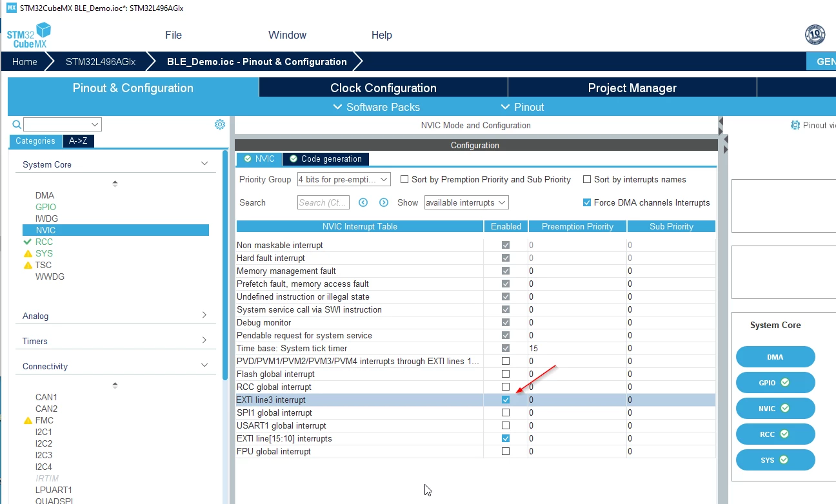Click the green check icon beside RCC
Viewport: 836px width, 504px height.
point(27,242)
